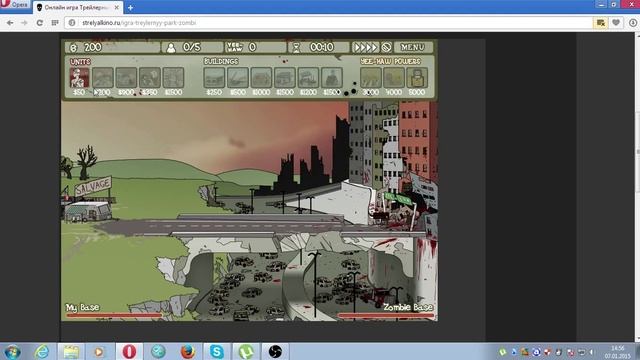The image size is (640, 360).
Task: Open Firefox from taskbar
Action: (187, 351)
